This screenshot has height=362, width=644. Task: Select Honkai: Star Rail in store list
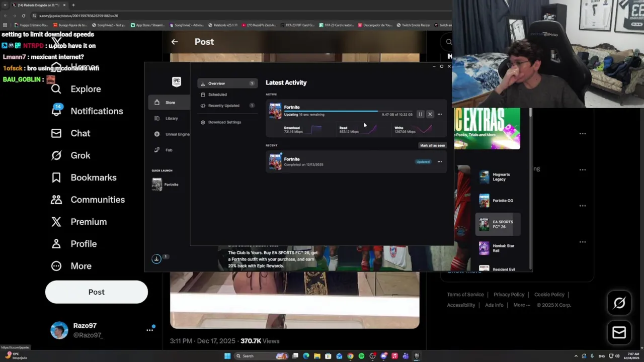click(x=498, y=248)
